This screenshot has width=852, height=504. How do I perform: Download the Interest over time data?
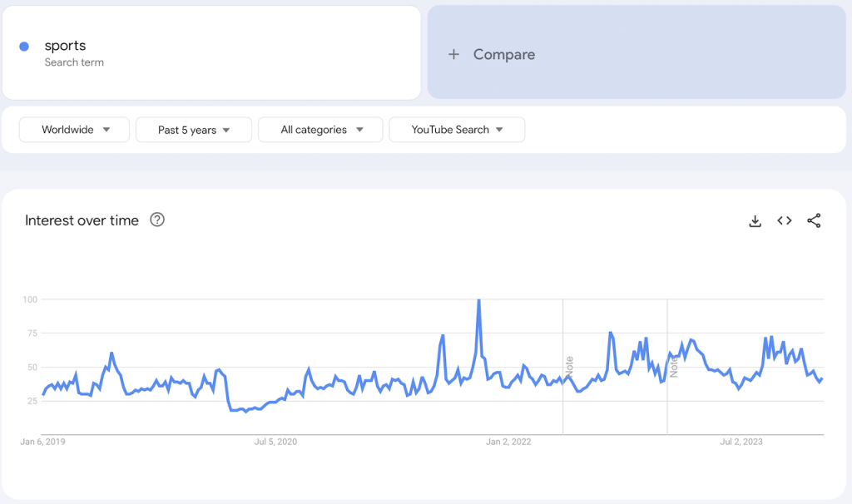[x=755, y=221]
